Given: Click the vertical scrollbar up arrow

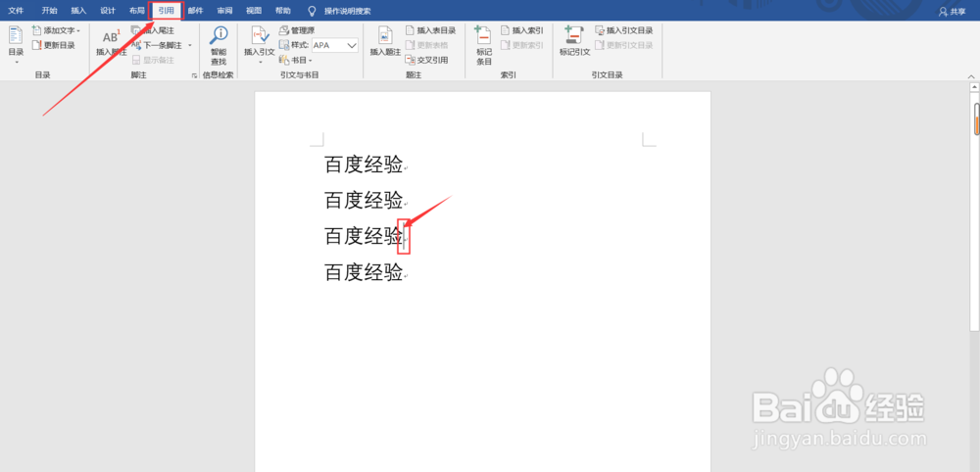Looking at the screenshot, I should pos(975,87).
